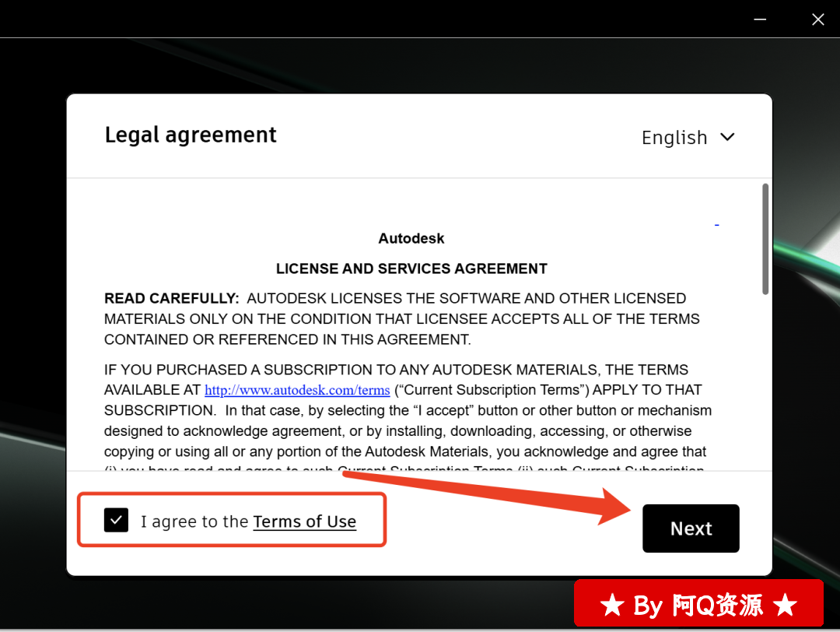Screen dimensions: 840x632
Task: Click the Next button
Action: click(691, 528)
